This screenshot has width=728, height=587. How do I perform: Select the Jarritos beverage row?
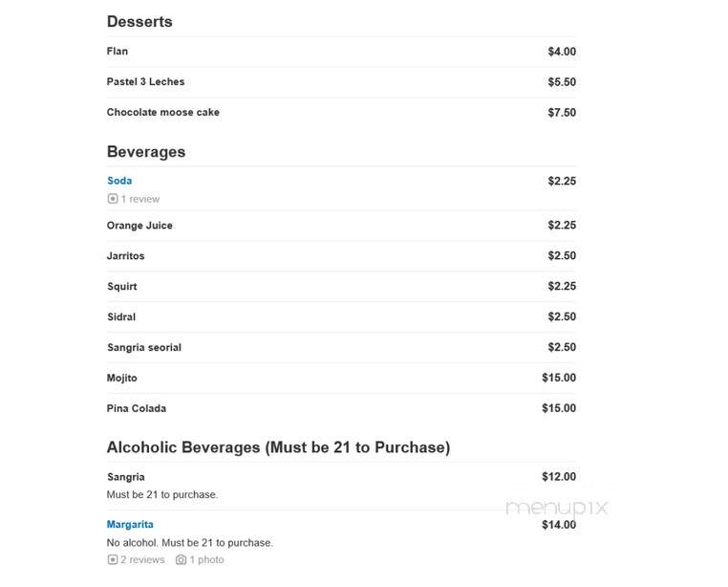point(341,256)
